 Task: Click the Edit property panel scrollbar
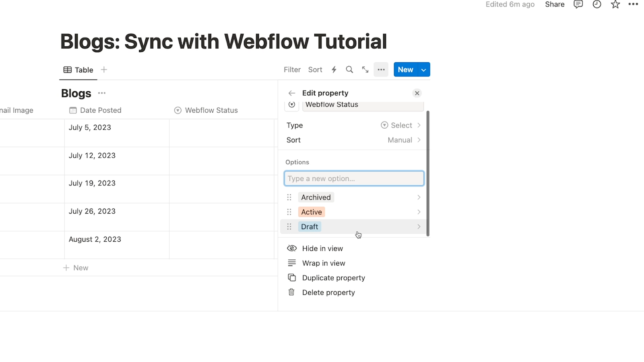[428, 173]
